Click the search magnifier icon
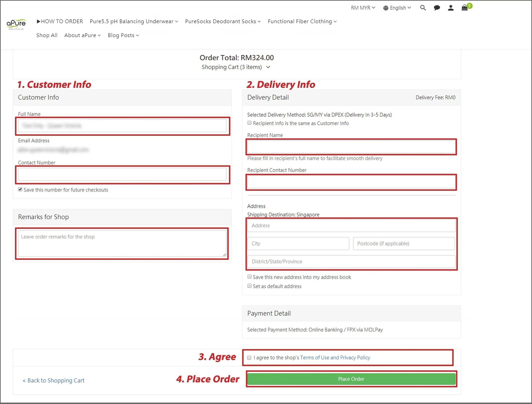 click(x=422, y=8)
